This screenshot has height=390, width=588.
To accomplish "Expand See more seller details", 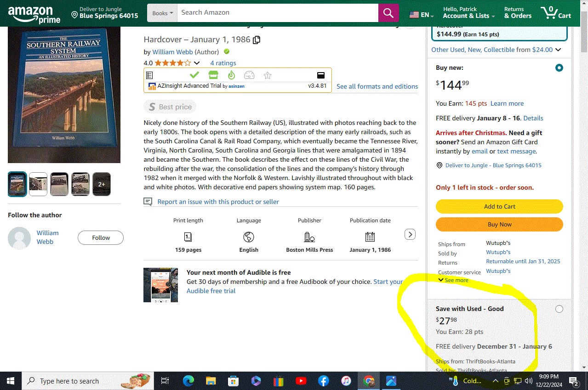I will click(453, 280).
